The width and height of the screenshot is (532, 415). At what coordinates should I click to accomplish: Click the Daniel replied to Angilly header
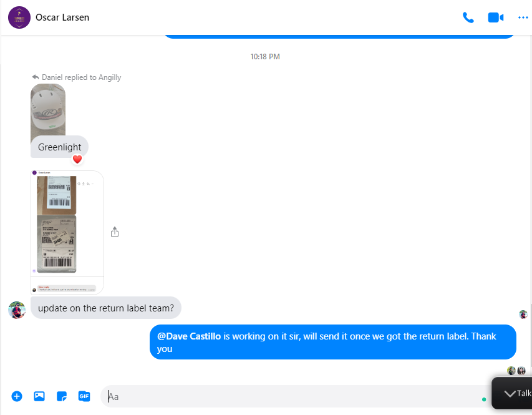pos(77,77)
